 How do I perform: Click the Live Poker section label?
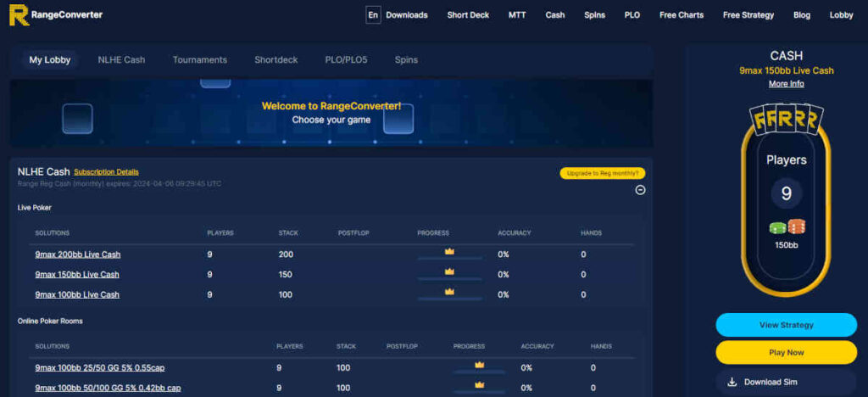[34, 208]
